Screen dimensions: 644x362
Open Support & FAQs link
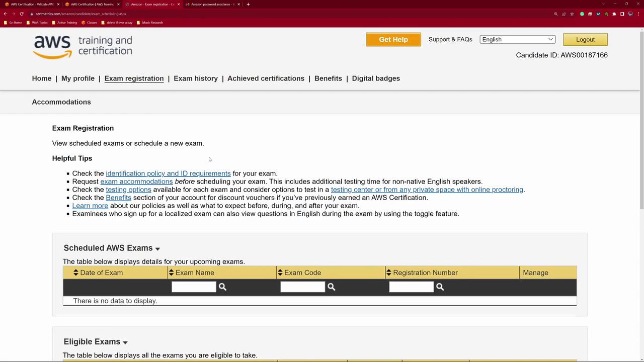point(450,39)
